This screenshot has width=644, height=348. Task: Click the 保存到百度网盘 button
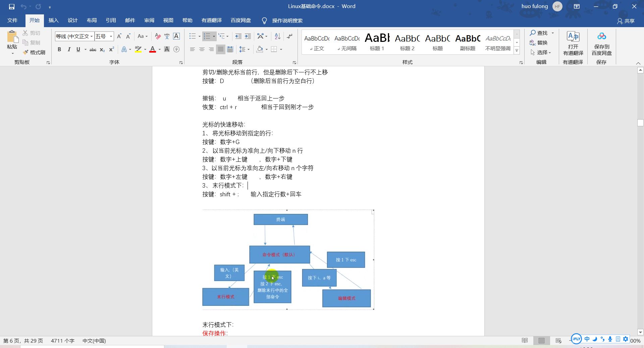click(x=601, y=44)
